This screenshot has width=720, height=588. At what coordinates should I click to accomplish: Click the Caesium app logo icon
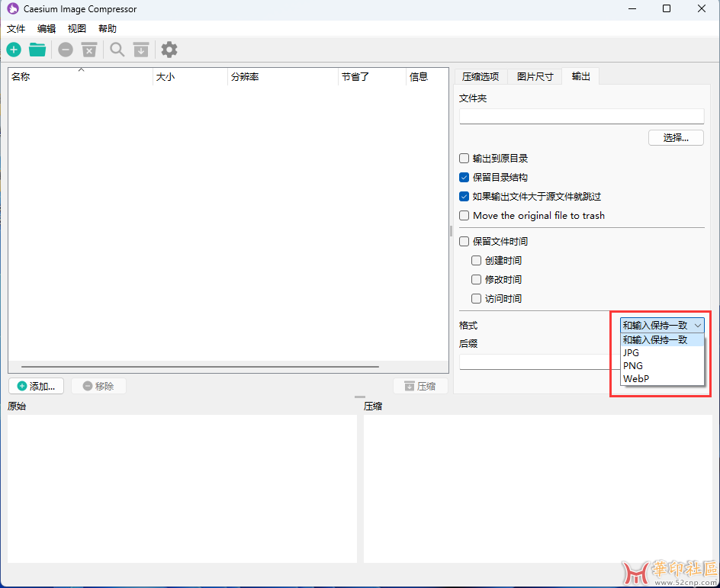tap(13, 8)
